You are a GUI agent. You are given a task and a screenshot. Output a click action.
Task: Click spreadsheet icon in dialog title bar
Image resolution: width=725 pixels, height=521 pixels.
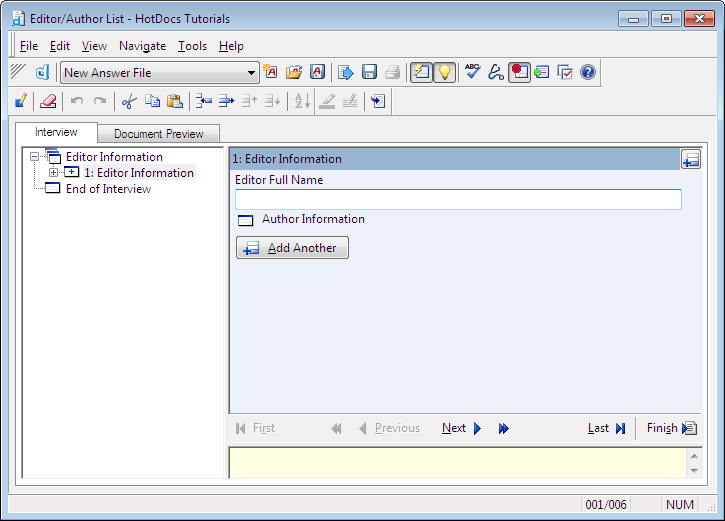[691, 159]
